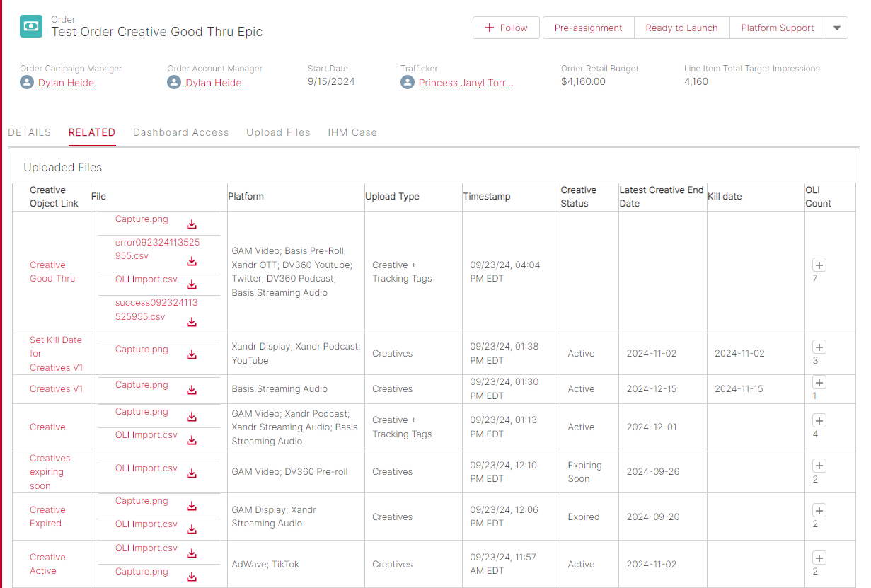The width and height of the screenshot is (871, 588).
Task: Download Capture.png in Creative Active row
Action: click(192, 577)
